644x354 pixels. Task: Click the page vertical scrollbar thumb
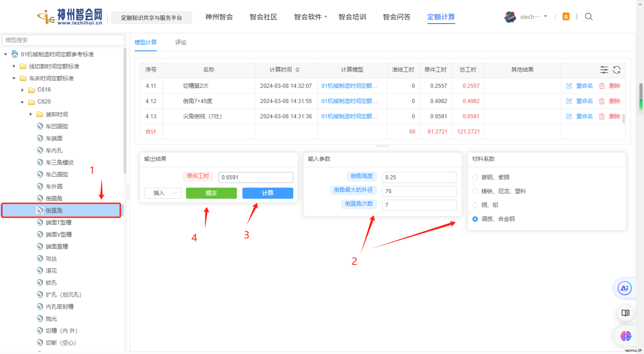point(641,97)
